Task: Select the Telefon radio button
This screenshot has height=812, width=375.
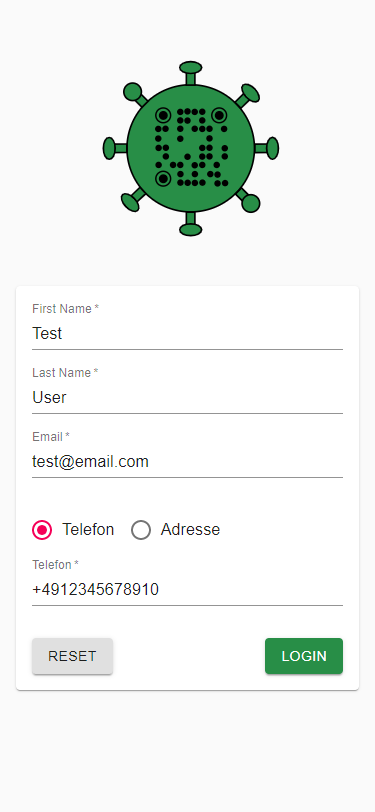Action: coord(42,530)
